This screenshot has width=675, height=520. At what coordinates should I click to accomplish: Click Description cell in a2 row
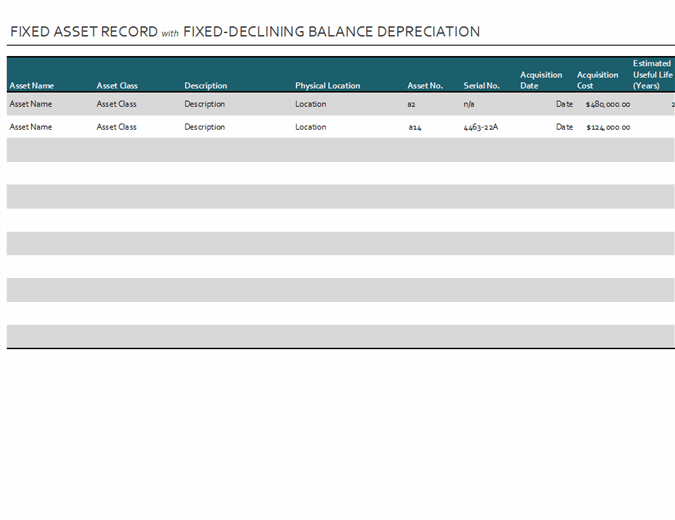click(204, 104)
